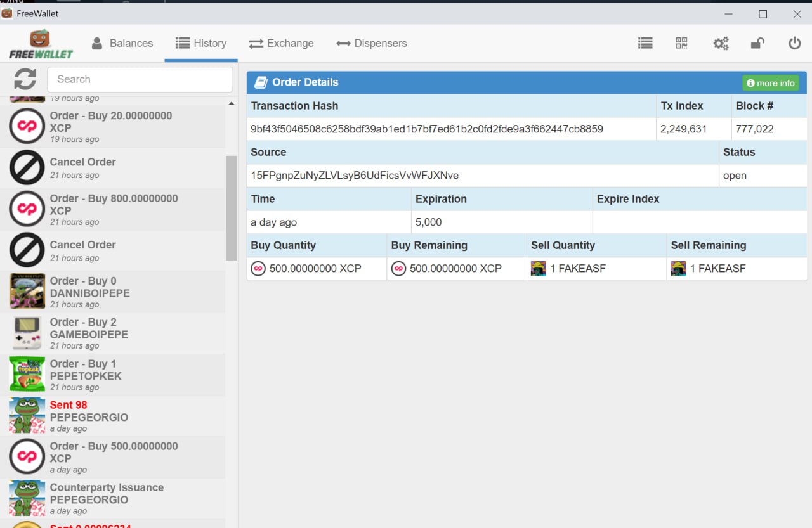Viewport: 812px width, 528px height.
Task: Maximize the FreeWallet window
Action: coord(763,13)
